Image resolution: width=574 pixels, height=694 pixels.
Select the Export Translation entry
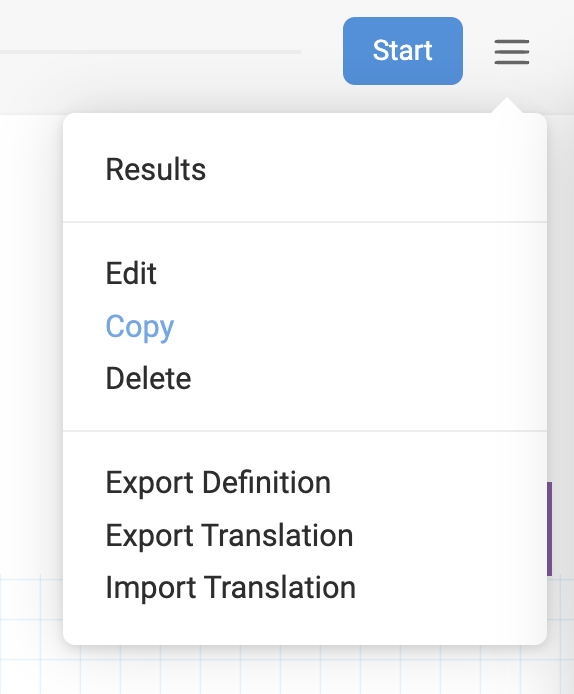point(229,535)
